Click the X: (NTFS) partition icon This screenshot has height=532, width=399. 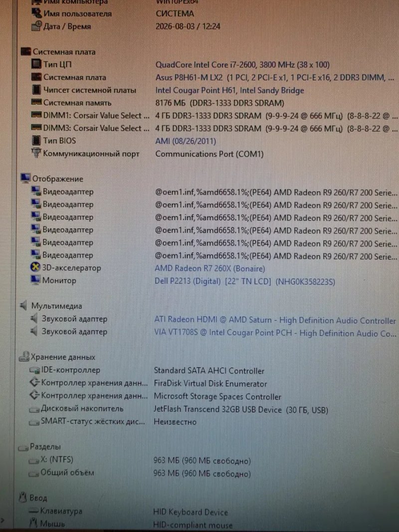pos(34,460)
